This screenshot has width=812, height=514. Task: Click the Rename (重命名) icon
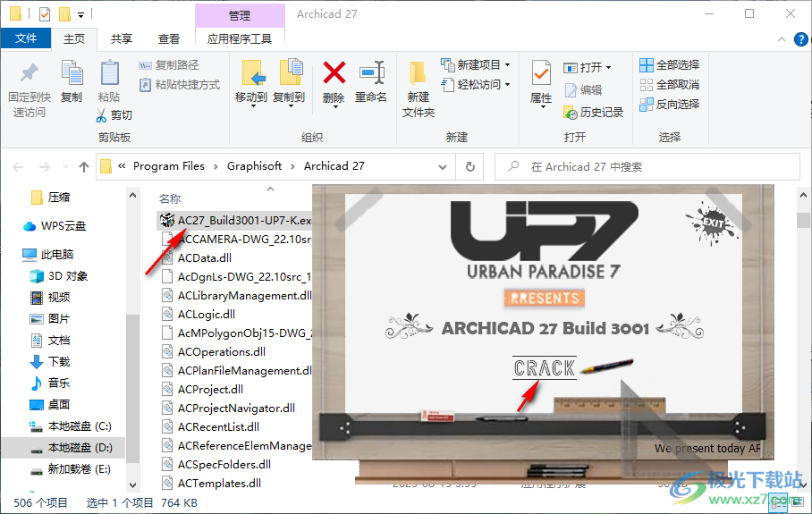[372, 72]
